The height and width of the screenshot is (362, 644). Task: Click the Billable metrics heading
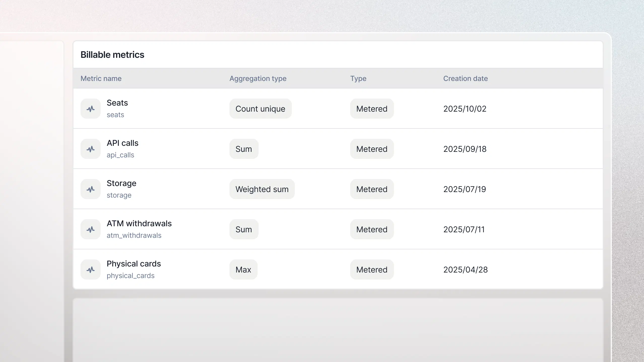click(112, 55)
